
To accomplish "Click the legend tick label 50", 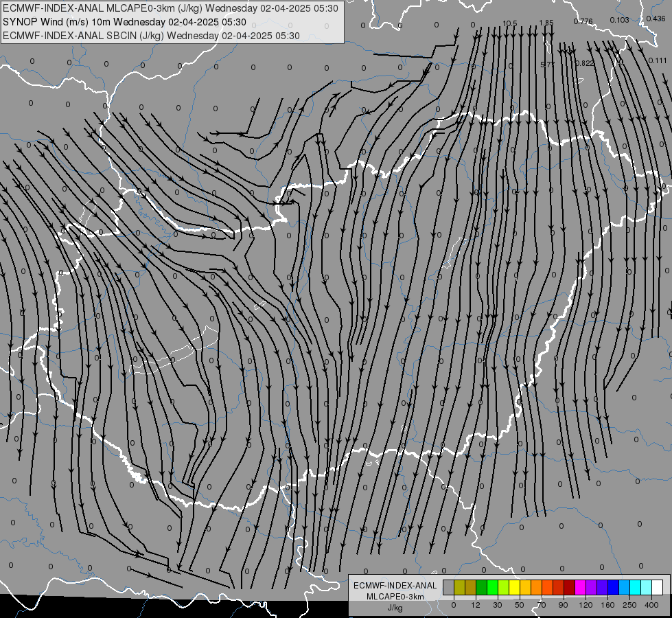I will pos(520,605).
